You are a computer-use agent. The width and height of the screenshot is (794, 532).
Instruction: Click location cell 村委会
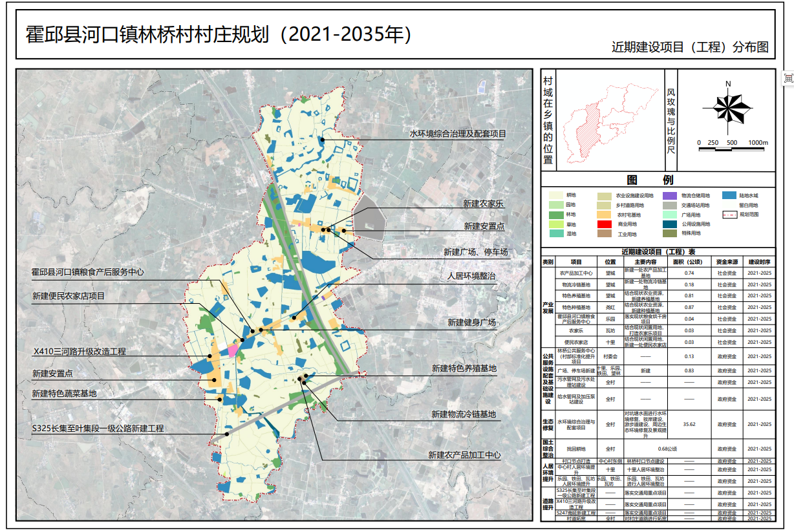(x=610, y=356)
